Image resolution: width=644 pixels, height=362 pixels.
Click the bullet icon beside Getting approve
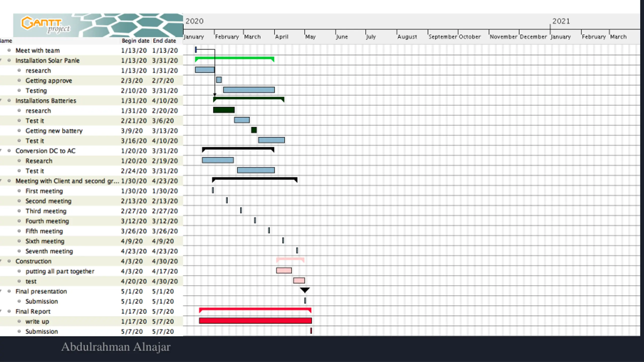(x=19, y=80)
